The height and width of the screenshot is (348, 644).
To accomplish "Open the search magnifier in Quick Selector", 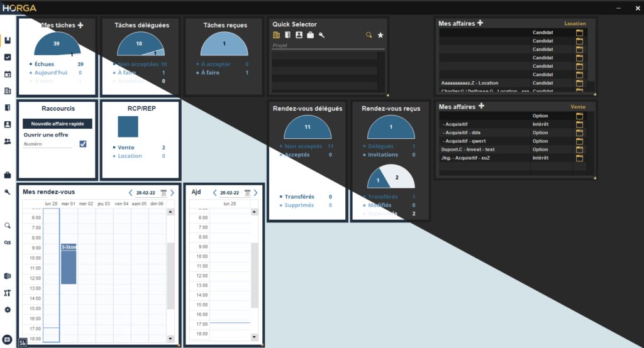I will click(x=369, y=35).
